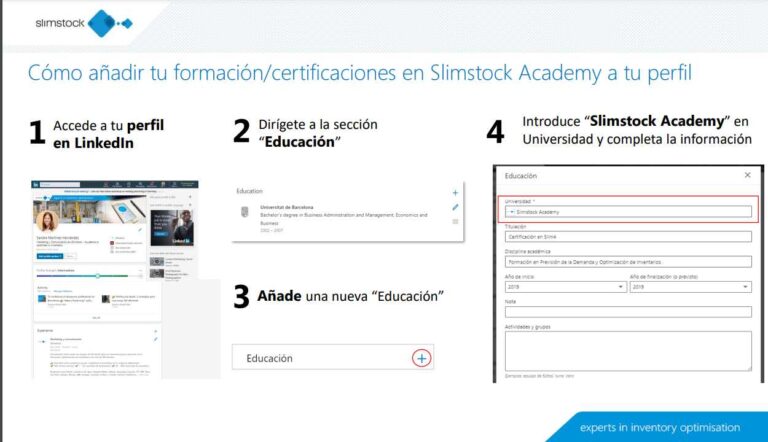This screenshot has width=768, height=442.
Task: Open the Año de finalización dropdown
Action: click(x=689, y=287)
